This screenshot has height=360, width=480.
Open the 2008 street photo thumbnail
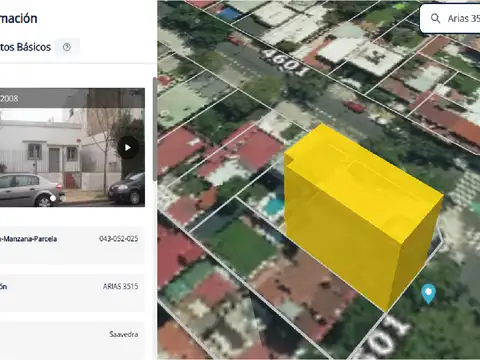[72, 147]
